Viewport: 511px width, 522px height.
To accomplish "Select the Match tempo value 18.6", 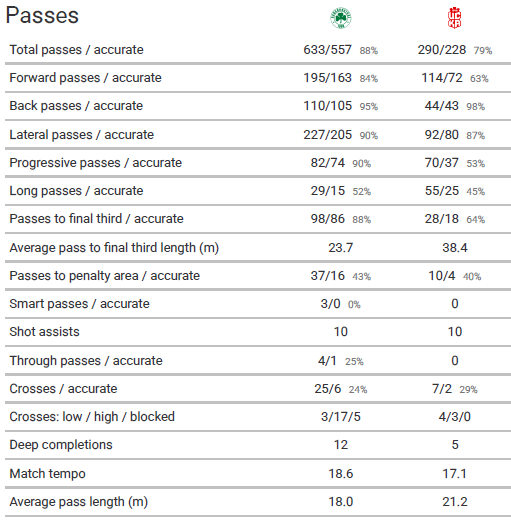I will click(x=341, y=474).
